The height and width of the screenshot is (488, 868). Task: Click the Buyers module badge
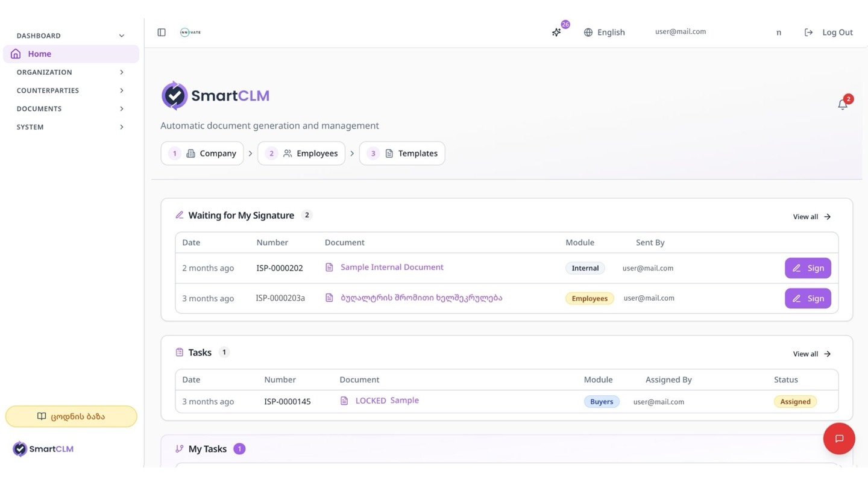pyautogui.click(x=602, y=402)
